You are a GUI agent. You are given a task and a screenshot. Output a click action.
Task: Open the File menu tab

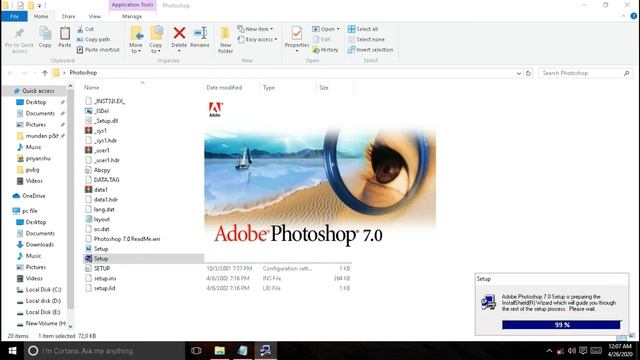pyautogui.click(x=14, y=16)
